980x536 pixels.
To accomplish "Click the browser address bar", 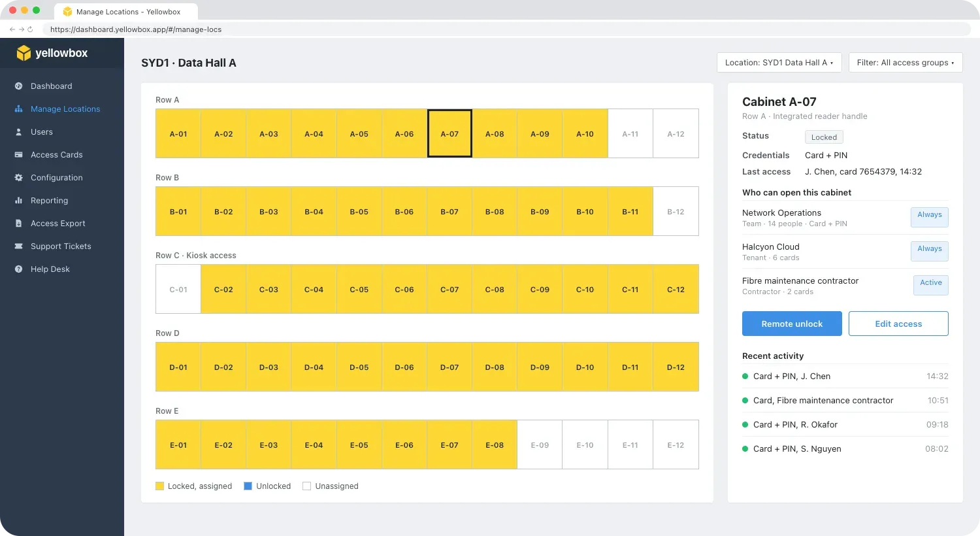I will point(506,29).
